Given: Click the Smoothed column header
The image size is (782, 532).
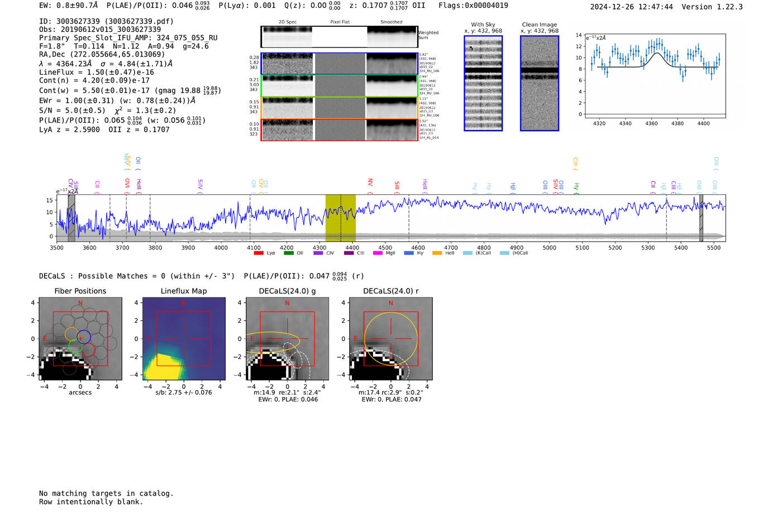Looking at the screenshot, I should (391, 22).
